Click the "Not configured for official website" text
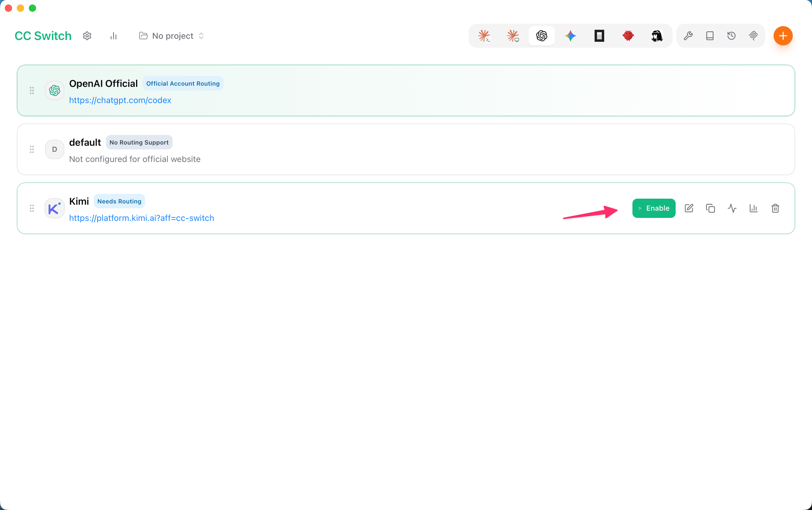 [x=135, y=159]
